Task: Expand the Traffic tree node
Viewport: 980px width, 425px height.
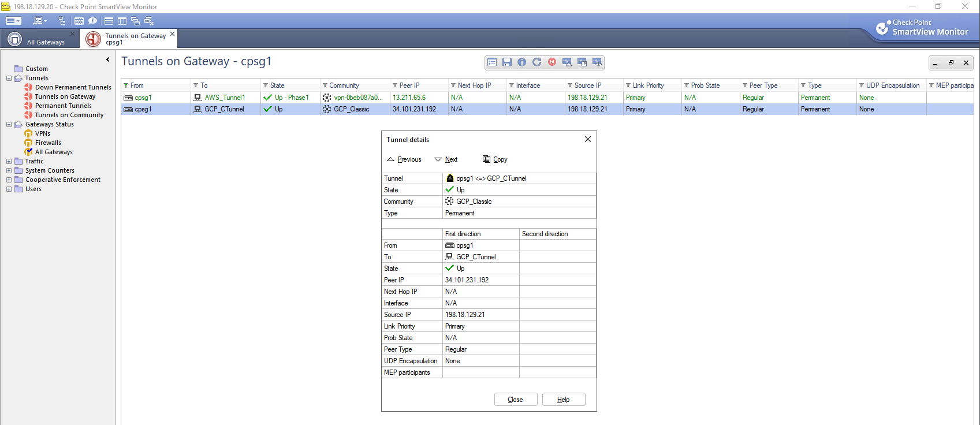Action: [9, 161]
